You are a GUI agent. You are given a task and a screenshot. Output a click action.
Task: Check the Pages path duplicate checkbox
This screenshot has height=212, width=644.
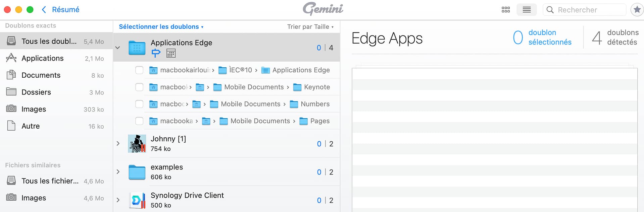pyautogui.click(x=139, y=121)
